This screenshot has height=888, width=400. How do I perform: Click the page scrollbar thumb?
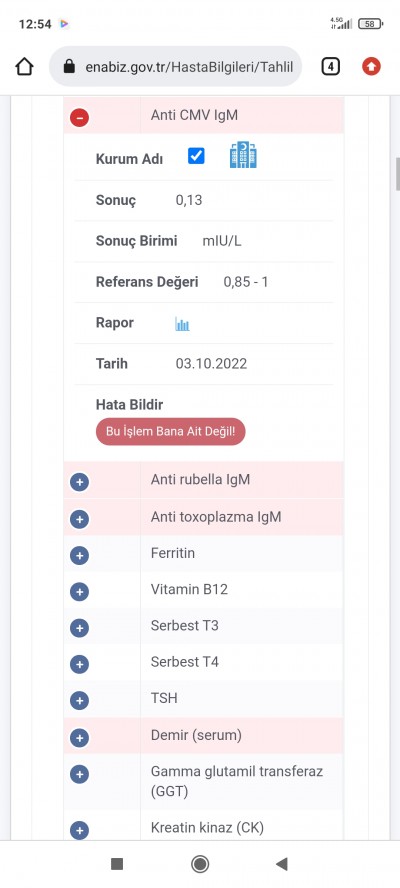click(x=398, y=173)
